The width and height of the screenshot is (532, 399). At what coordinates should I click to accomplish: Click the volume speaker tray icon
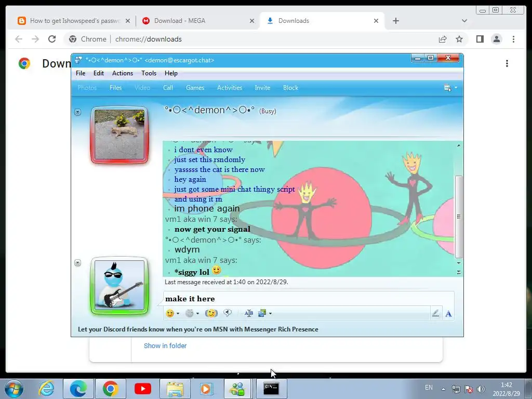[481, 389]
